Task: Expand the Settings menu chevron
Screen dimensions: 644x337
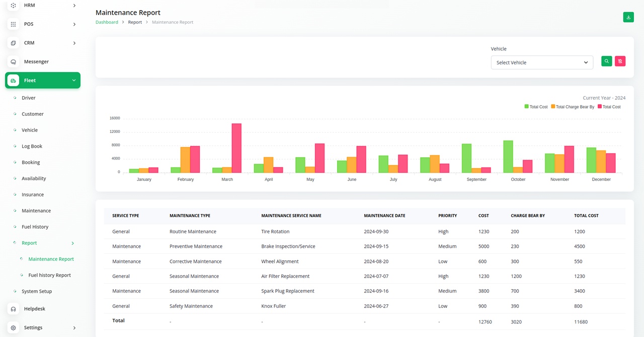Action: click(74, 328)
